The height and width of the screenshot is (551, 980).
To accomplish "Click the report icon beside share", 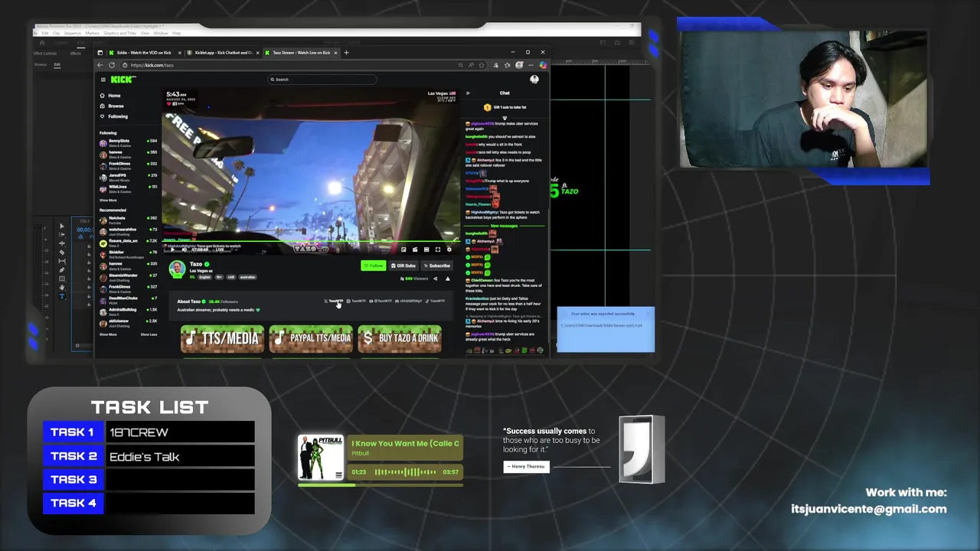I will (448, 279).
